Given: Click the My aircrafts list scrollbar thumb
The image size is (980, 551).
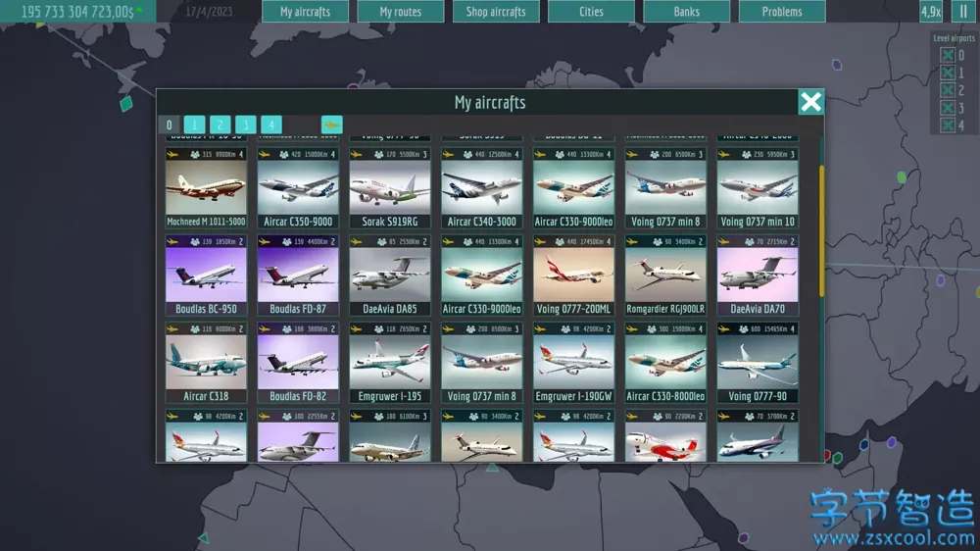Looking at the screenshot, I should tap(821, 231).
